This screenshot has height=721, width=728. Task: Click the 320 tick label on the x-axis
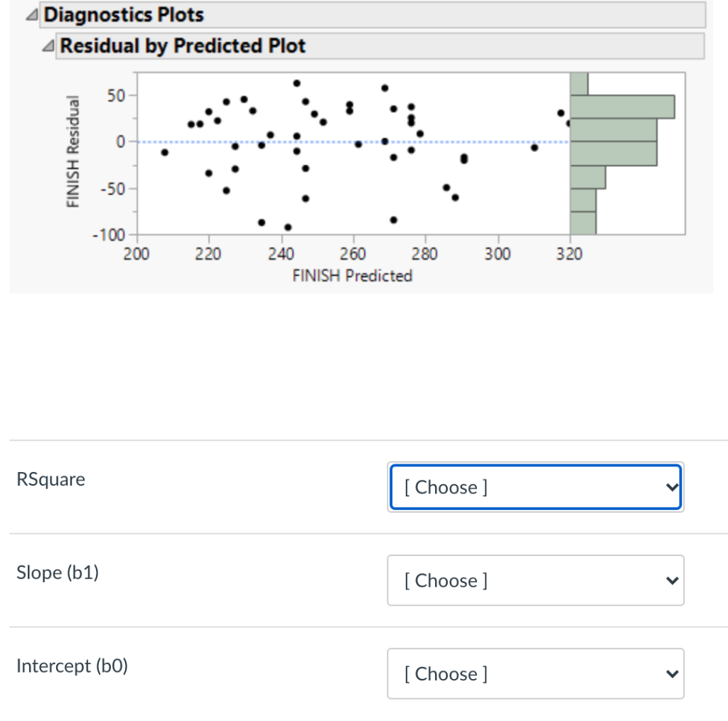(x=570, y=254)
